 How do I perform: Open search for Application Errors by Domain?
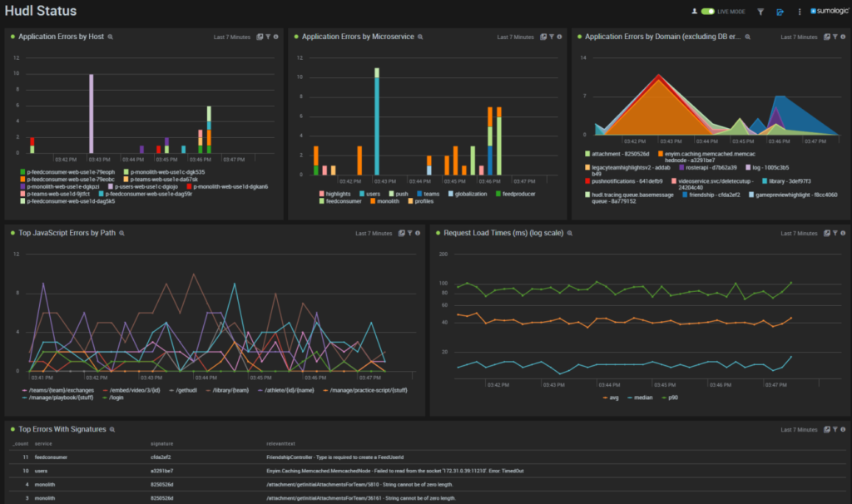(748, 37)
